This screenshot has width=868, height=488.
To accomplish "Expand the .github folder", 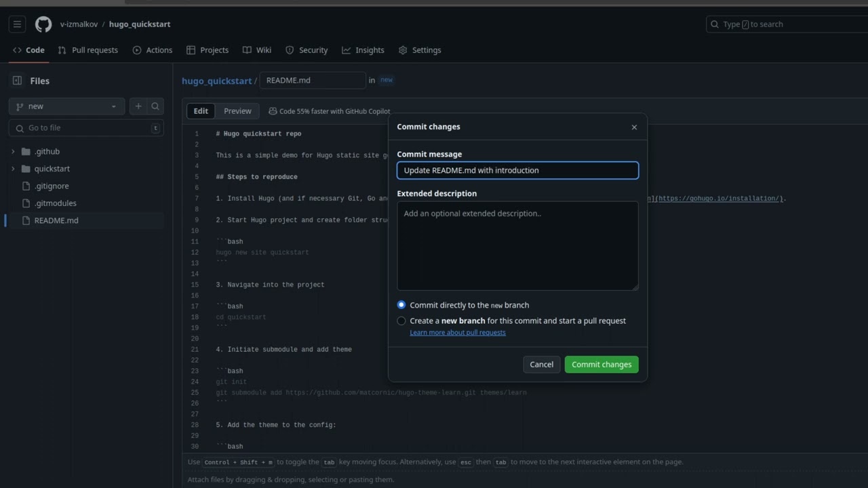I will [13, 152].
